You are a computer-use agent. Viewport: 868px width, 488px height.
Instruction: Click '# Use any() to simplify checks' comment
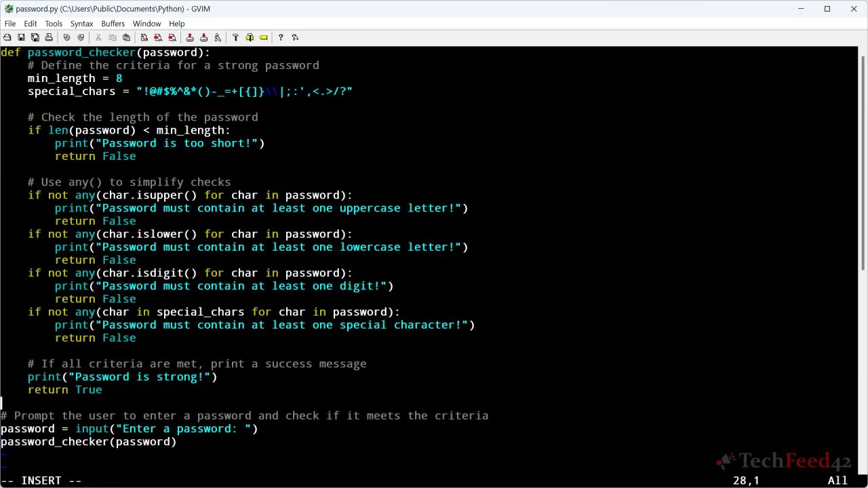(129, 182)
